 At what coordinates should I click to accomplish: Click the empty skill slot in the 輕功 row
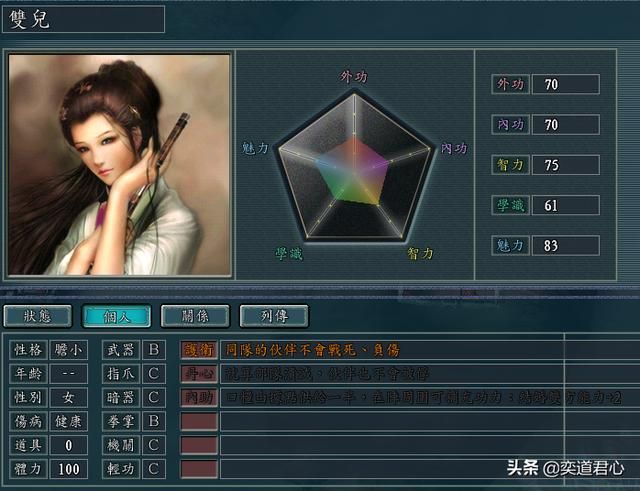click(199, 469)
